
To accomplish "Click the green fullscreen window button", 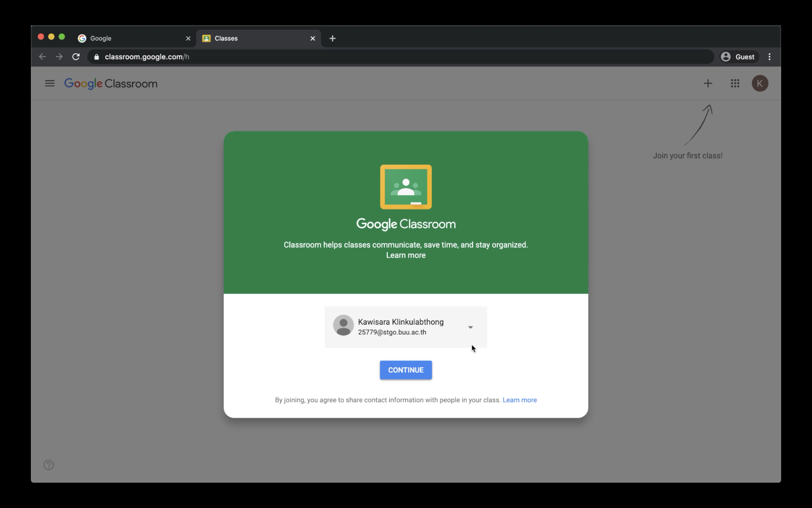I will coord(62,37).
